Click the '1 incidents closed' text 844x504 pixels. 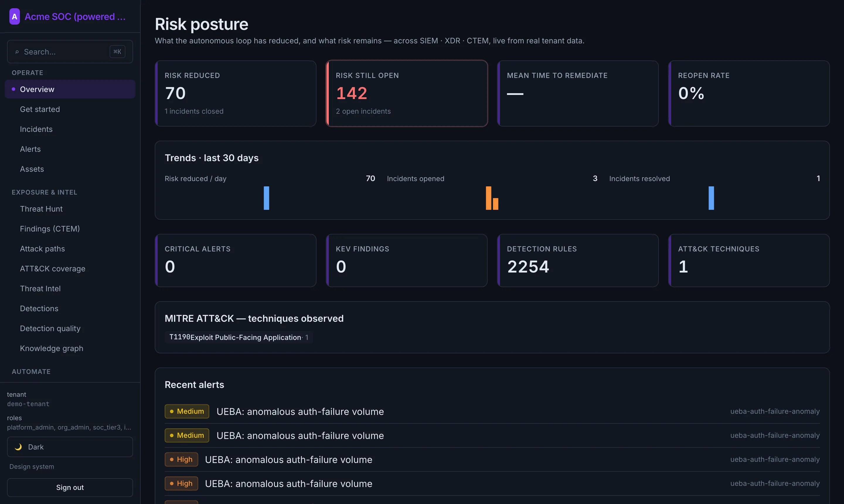[194, 111]
